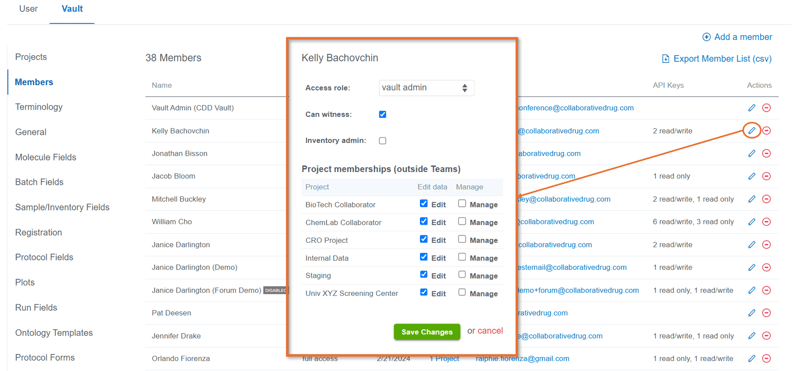Uncheck Edit for Internal Data

tap(423, 257)
